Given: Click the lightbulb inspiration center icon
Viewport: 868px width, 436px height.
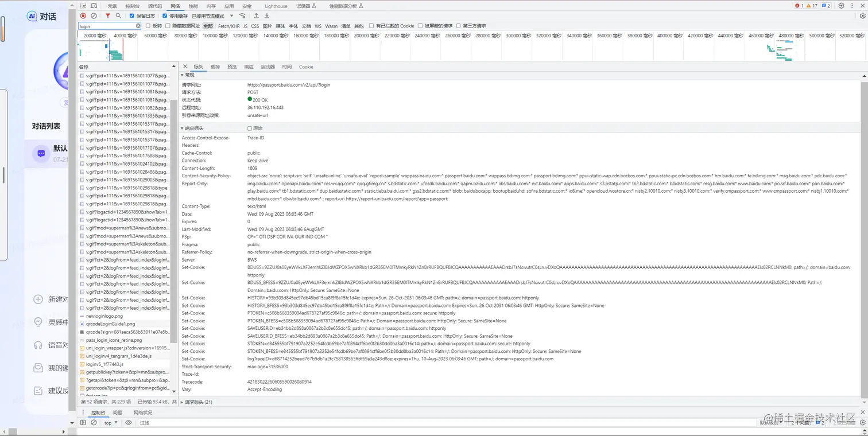Looking at the screenshot, I should pyautogui.click(x=38, y=322).
